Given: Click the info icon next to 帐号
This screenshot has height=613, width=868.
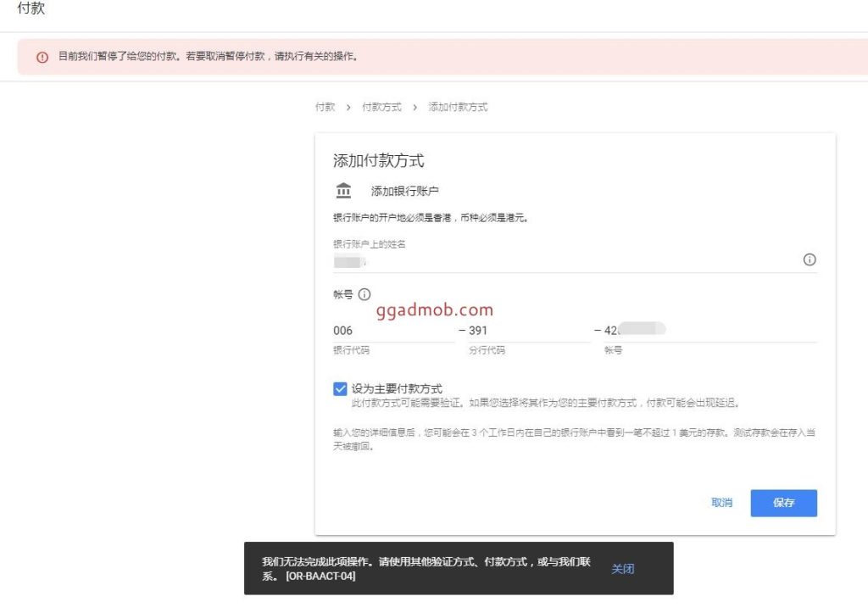Looking at the screenshot, I should pos(364,294).
